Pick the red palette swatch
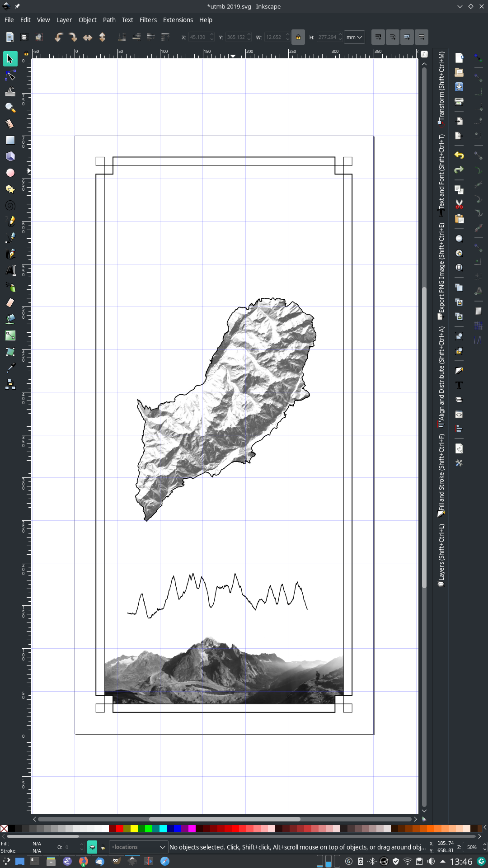Viewport: 488px width, 868px height. pos(119,829)
